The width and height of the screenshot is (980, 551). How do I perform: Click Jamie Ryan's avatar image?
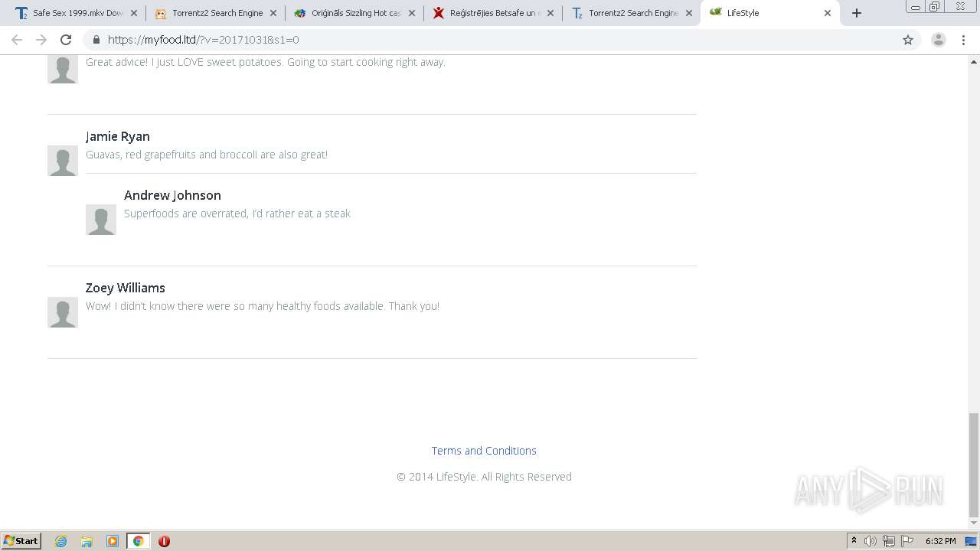click(x=63, y=161)
